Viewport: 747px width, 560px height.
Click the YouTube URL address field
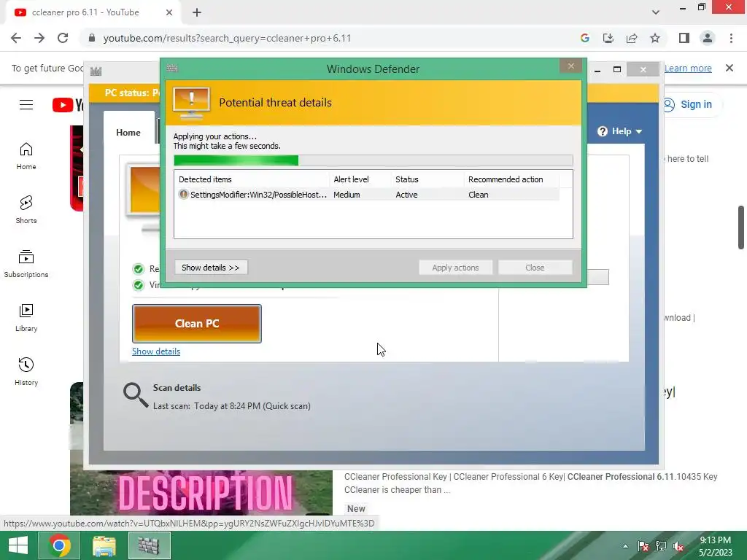(228, 38)
